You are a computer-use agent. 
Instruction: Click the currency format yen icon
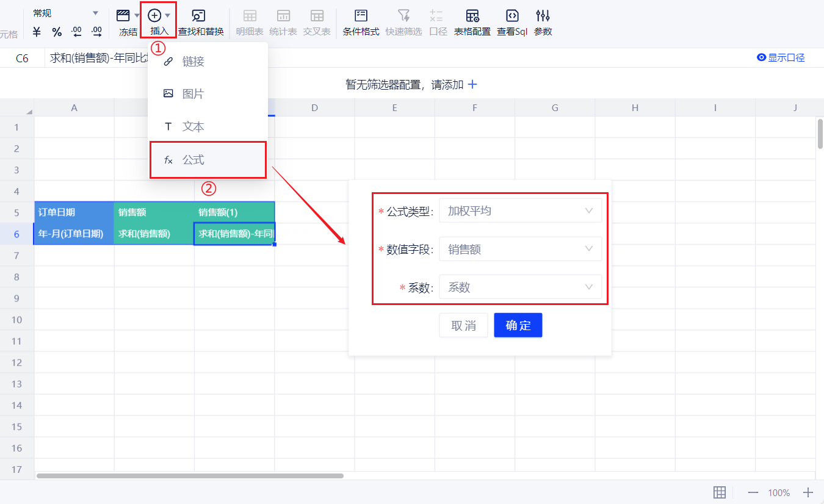pyautogui.click(x=37, y=32)
